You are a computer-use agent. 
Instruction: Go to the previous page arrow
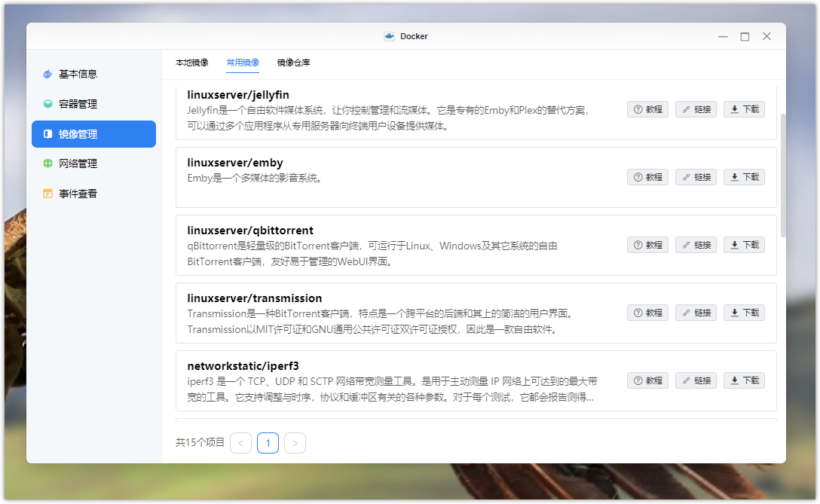(240, 443)
